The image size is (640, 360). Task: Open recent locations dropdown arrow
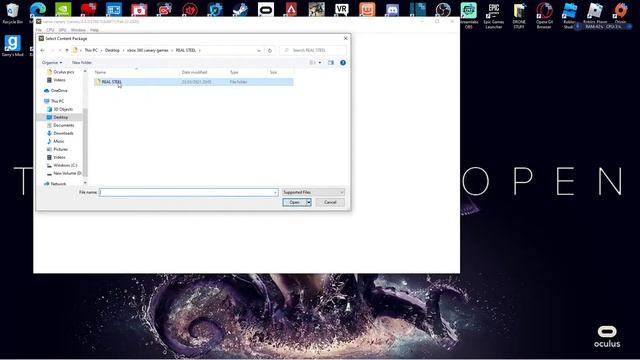coord(60,50)
